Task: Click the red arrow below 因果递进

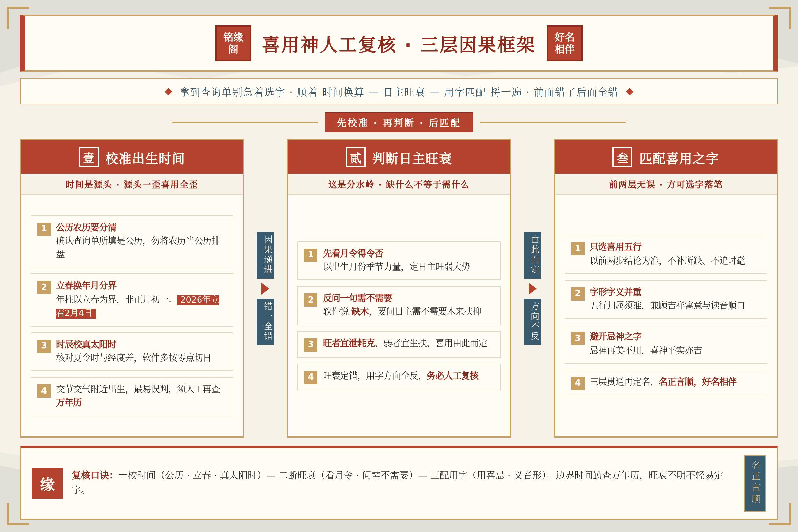Action: click(265, 289)
